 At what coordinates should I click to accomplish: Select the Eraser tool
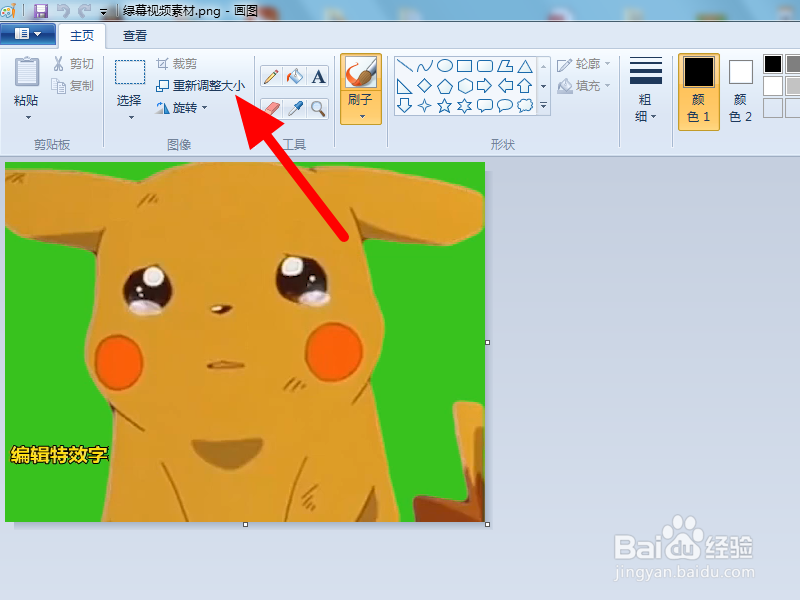pyautogui.click(x=271, y=109)
